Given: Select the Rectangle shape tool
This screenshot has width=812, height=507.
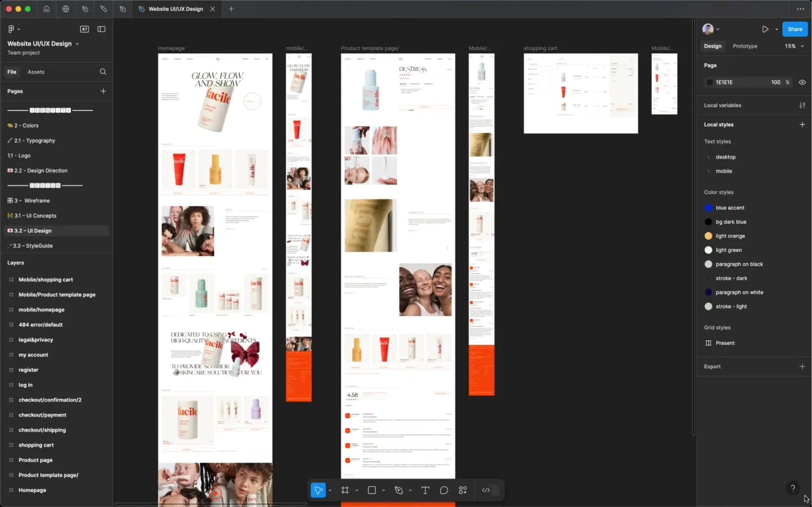Looking at the screenshot, I should pos(372,490).
